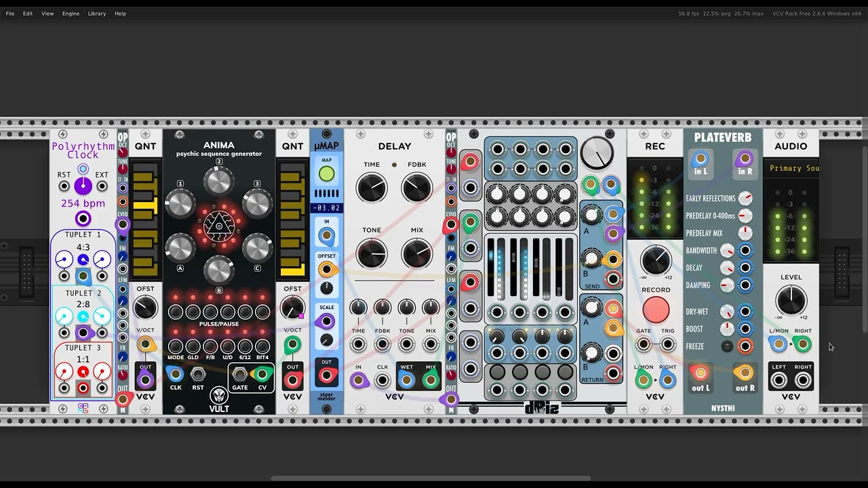The image size is (868, 488).
Task: Open the Library menu
Action: tap(97, 14)
